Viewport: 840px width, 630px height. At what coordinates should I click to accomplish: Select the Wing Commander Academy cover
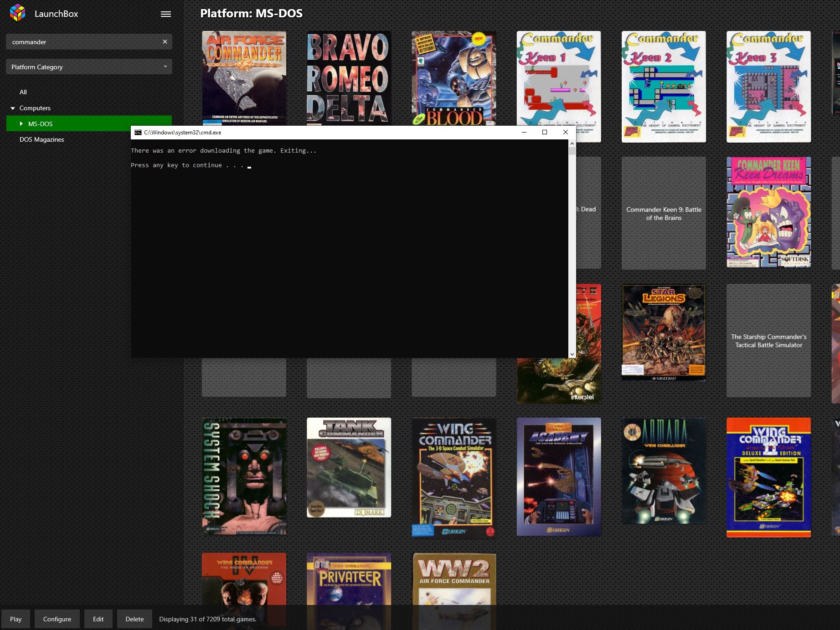559,476
